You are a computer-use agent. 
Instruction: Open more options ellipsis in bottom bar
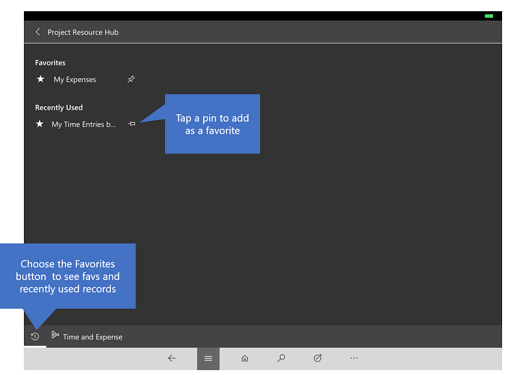(354, 358)
